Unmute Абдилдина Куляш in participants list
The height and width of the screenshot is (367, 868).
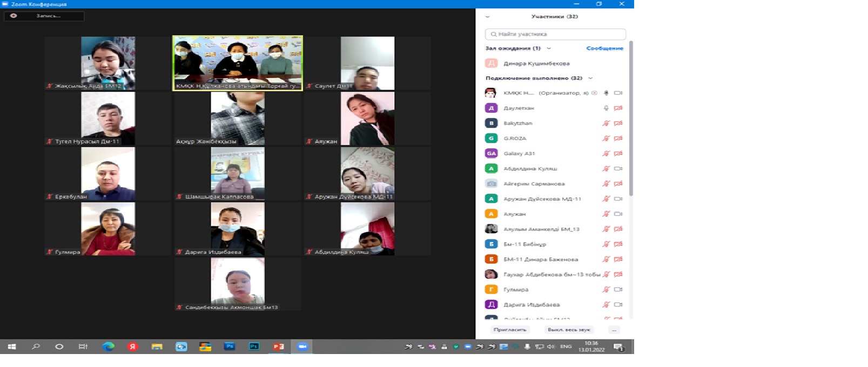(606, 169)
